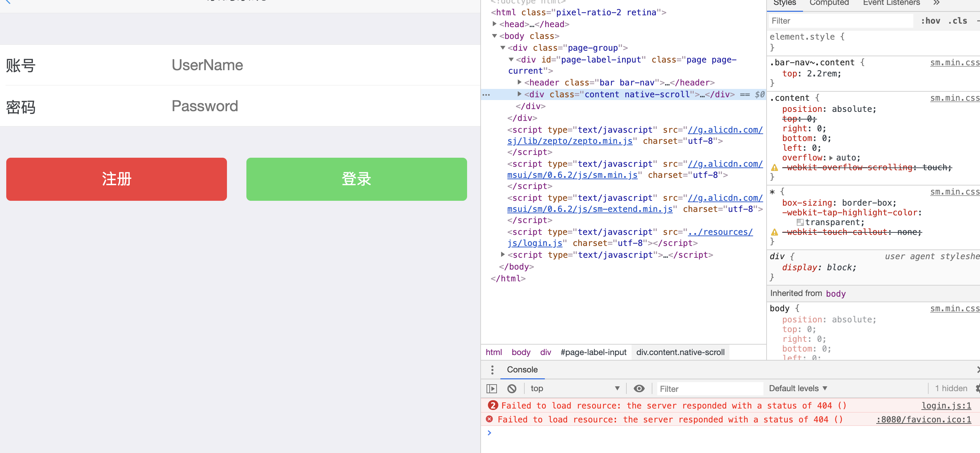
Task: Expand the last inline script node
Action: click(502, 255)
